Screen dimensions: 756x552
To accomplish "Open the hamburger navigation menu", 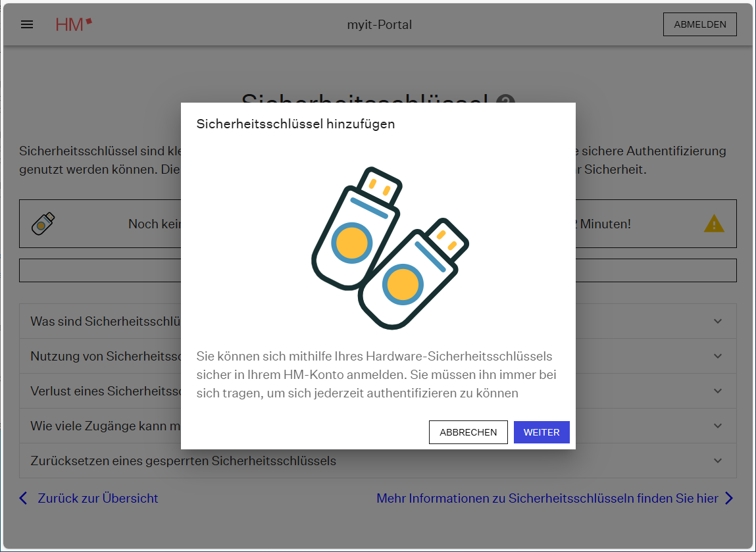I will (27, 25).
